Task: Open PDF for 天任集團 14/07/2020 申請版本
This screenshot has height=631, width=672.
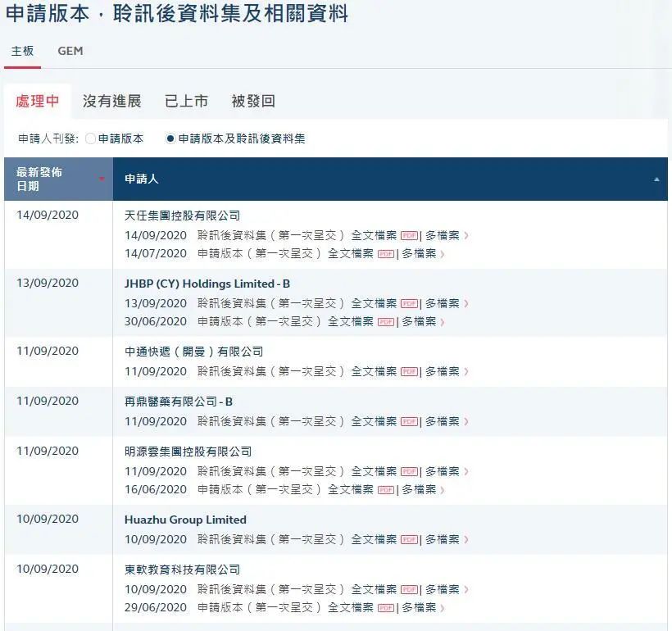Action: tap(386, 254)
